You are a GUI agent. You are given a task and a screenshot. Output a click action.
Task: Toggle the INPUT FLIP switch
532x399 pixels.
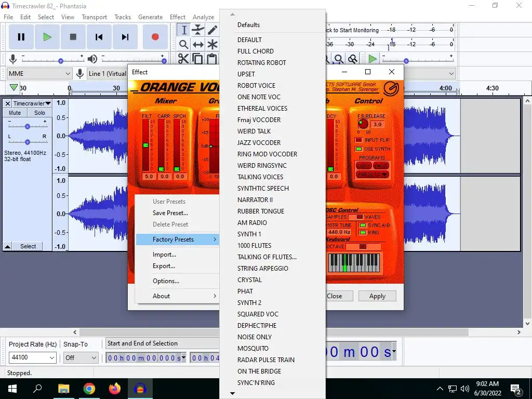pyautogui.click(x=358, y=140)
